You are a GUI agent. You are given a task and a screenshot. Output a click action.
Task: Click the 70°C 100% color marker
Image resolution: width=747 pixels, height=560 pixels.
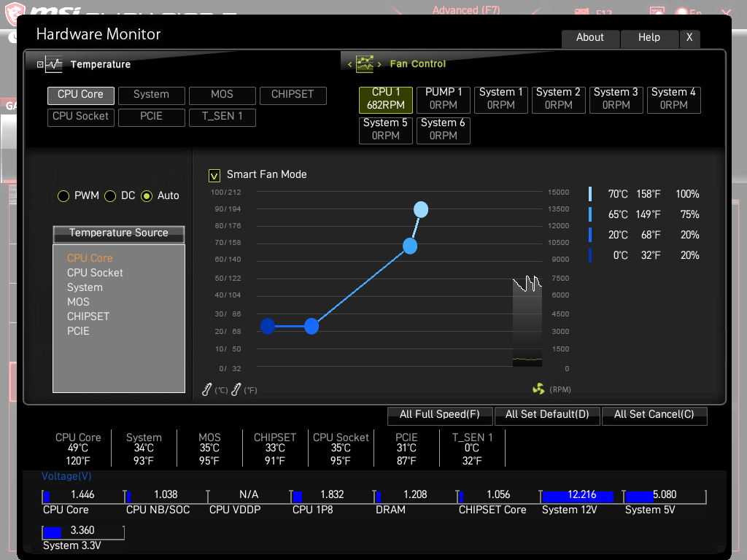point(590,194)
